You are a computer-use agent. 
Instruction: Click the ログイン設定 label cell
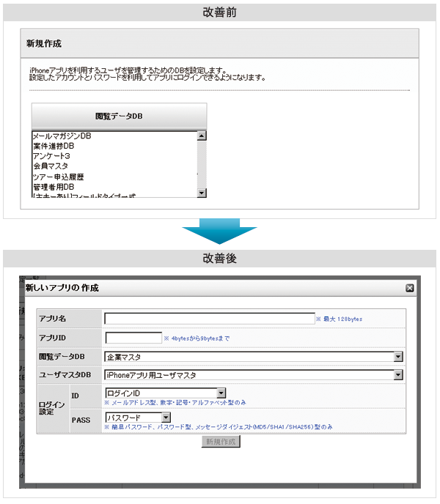[x=54, y=408]
